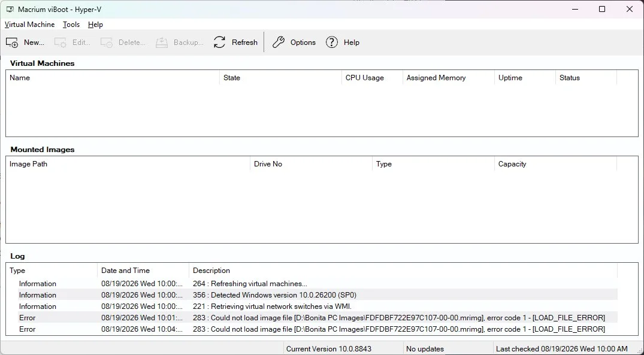Click 'Current Version 10.0.8843' in status bar
Viewport: 644px width, 355px height.
click(328, 349)
